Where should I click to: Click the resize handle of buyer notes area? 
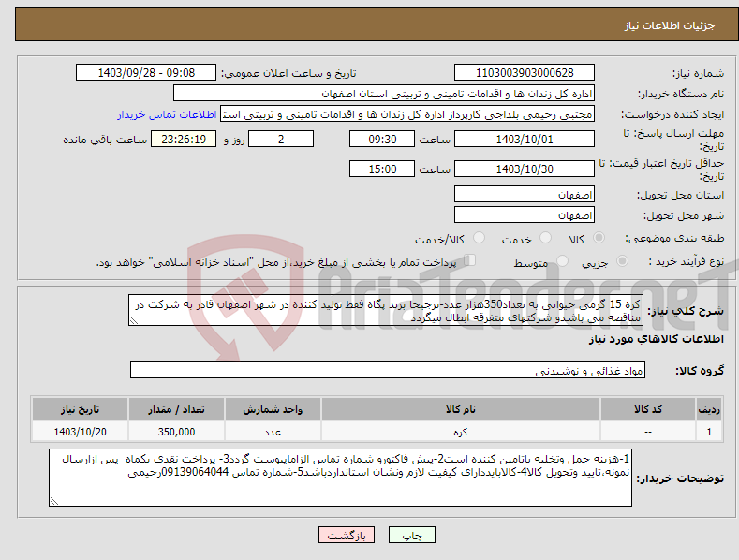coord(53,502)
